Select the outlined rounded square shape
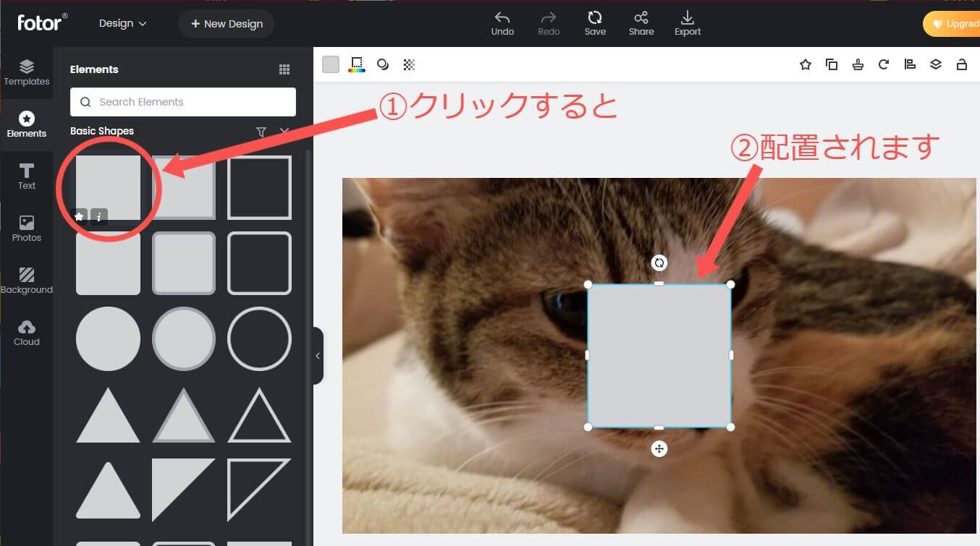The width and height of the screenshot is (980, 546). coord(260,263)
